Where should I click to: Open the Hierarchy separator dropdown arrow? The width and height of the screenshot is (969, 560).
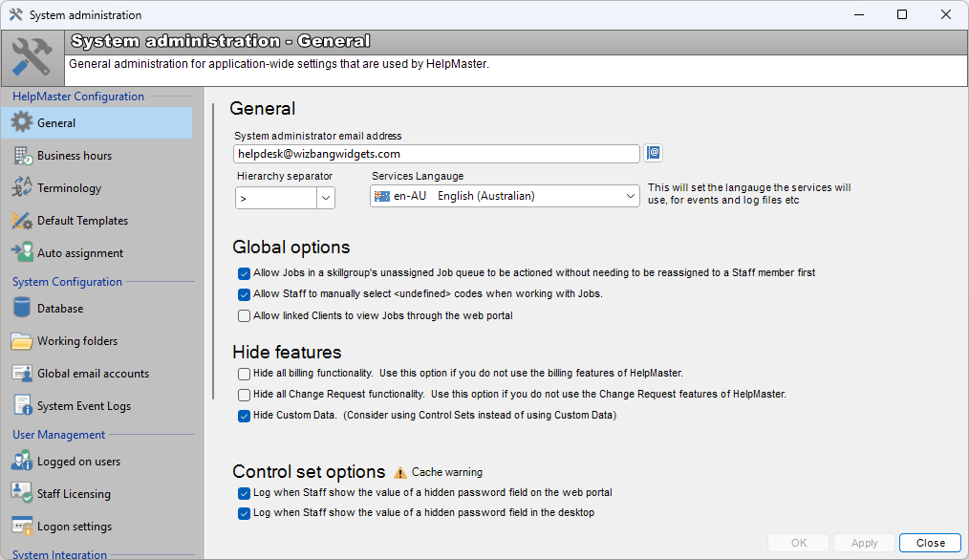(x=326, y=198)
